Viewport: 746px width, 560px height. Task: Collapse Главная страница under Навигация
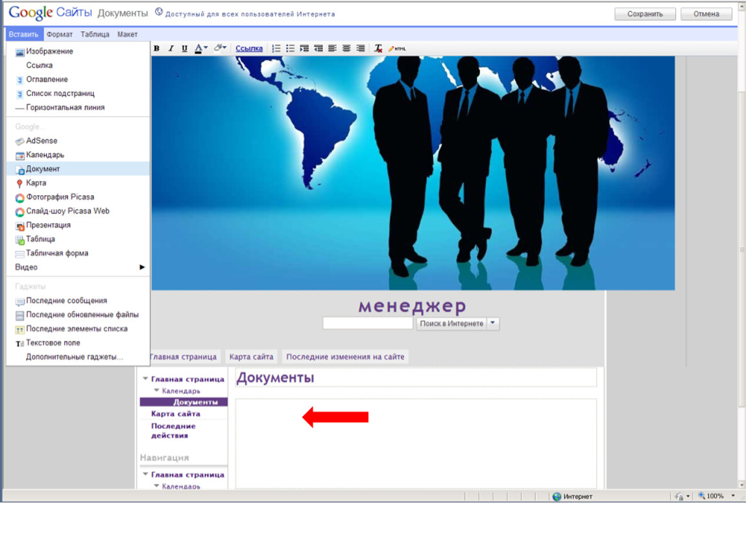point(145,474)
